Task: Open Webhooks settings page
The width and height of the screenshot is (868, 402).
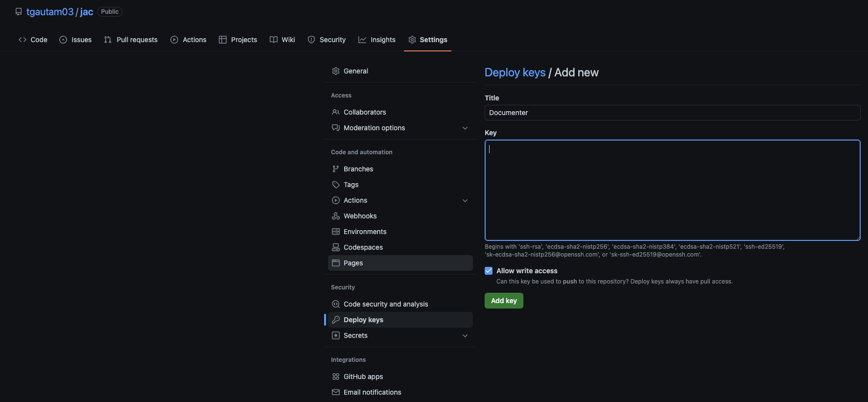Action: tap(400, 216)
